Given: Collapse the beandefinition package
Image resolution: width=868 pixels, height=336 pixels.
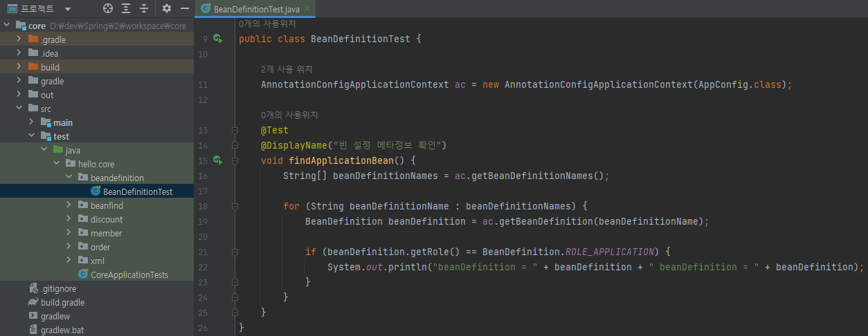Looking at the screenshot, I should (69, 178).
